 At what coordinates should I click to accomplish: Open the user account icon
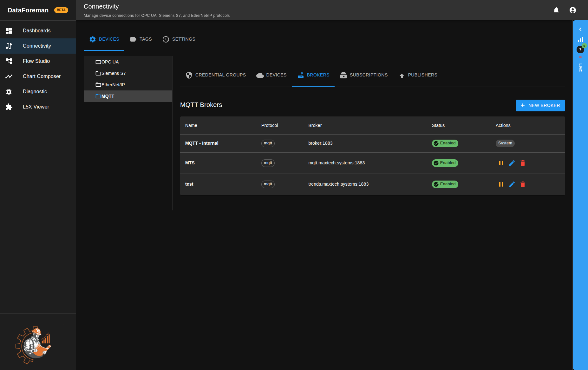[x=572, y=10]
